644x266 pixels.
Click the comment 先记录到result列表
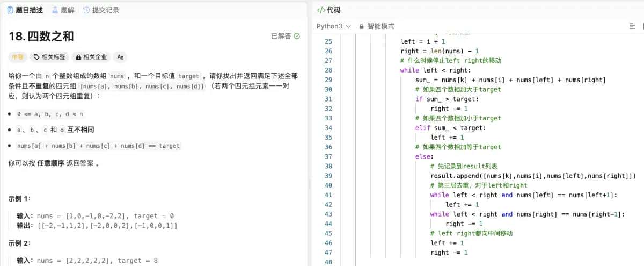tap(464, 166)
